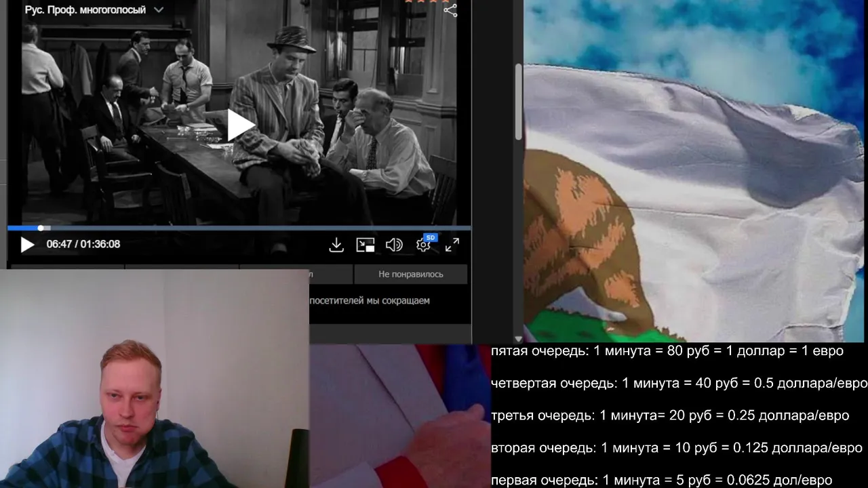Click the line "первая очередь: 1 минута = 5 руб"
Viewport: 868px width, 488px height.
661,480
